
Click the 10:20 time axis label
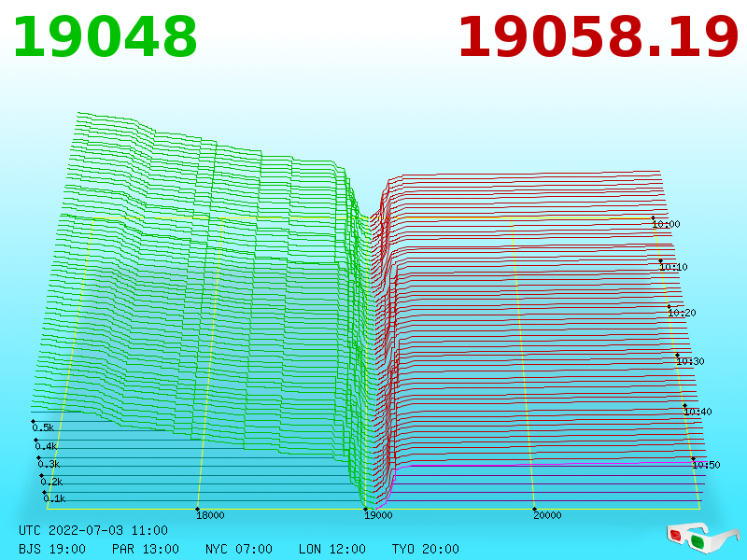coord(682,313)
